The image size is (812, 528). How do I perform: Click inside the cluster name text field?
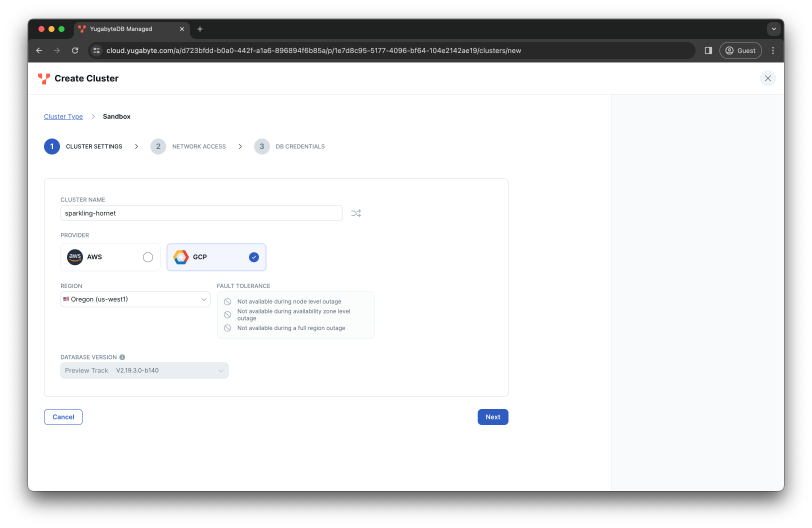tap(201, 213)
